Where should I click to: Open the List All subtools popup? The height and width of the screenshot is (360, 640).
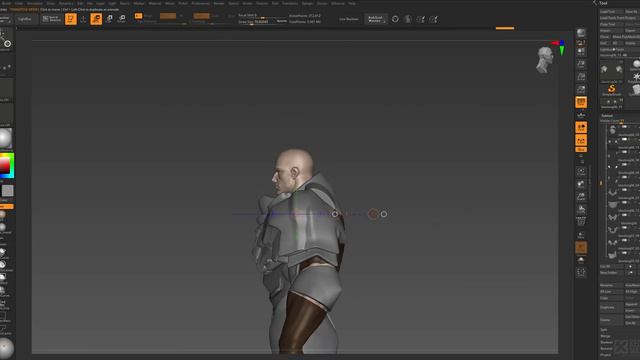click(611, 266)
